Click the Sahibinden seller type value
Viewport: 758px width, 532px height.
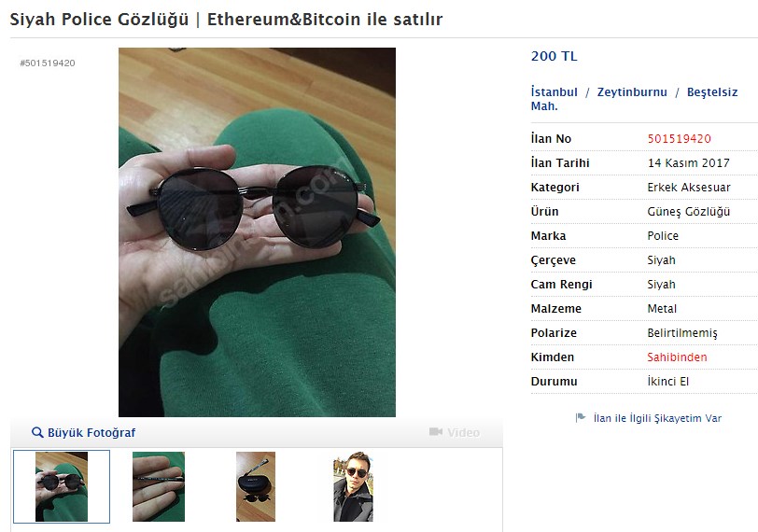coord(677,357)
